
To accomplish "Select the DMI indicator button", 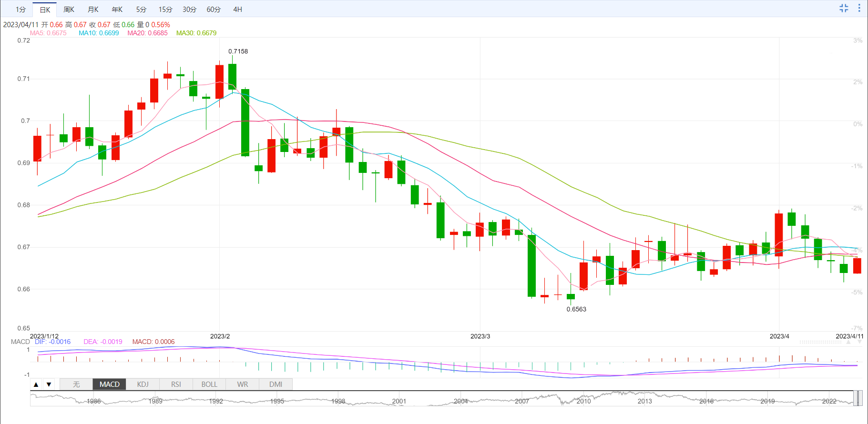I will click(x=276, y=384).
